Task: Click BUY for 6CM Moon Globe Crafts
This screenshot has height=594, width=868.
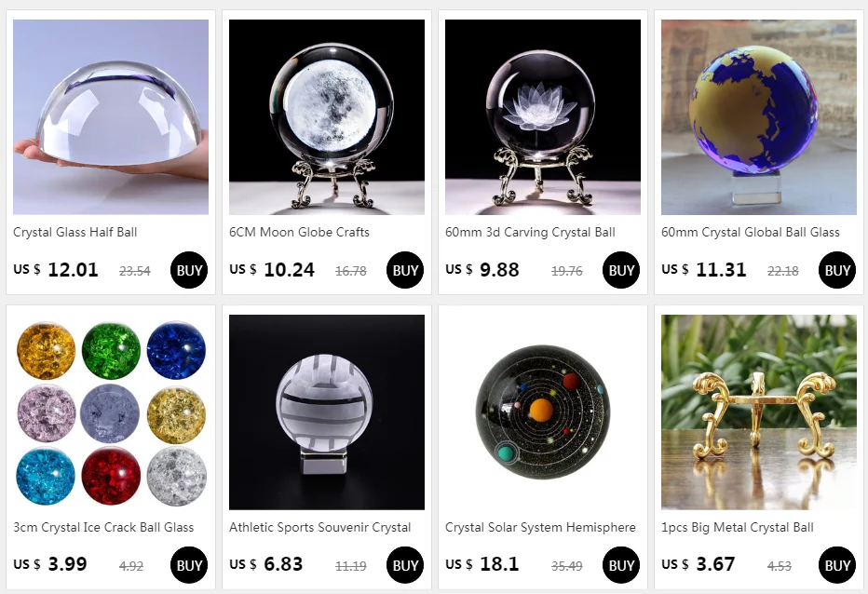Action: pos(405,270)
